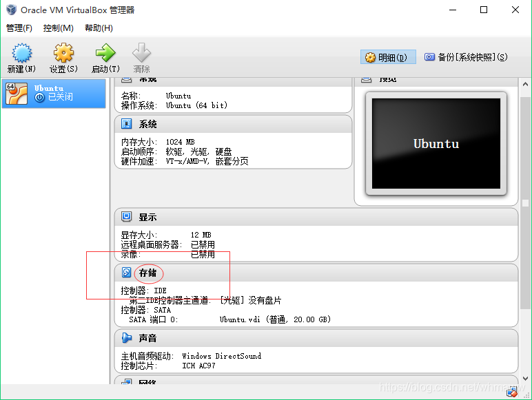Click the 启动顺序 软驱, 光驱, 硬盘 value
Screen dimensions: 532x400
pos(199,151)
